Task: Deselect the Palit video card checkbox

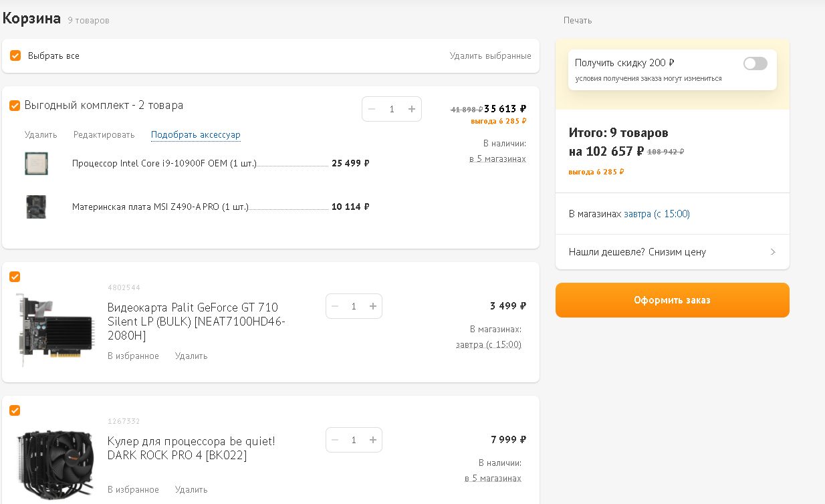Action: pos(15,277)
